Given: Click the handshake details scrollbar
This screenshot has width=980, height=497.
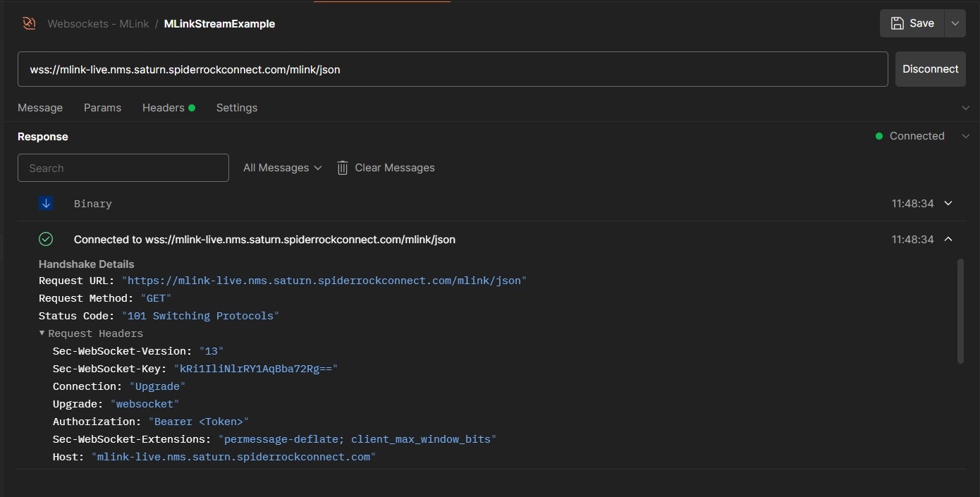Looking at the screenshot, I should tap(960, 310).
